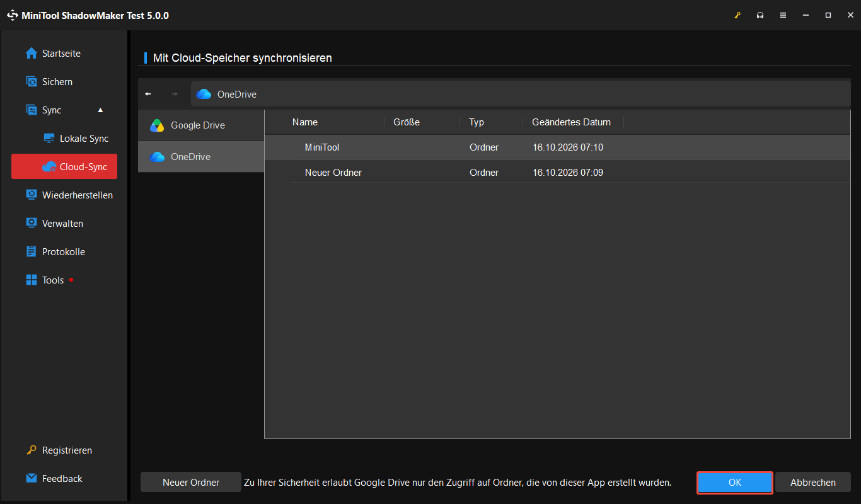Image resolution: width=861 pixels, height=504 pixels.
Task: Click the Google Drive logo icon
Action: [157, 125]
